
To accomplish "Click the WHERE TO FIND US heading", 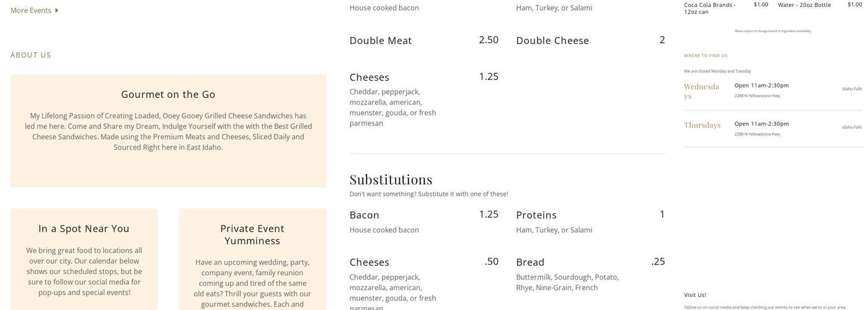I will (x=706, y=56).
